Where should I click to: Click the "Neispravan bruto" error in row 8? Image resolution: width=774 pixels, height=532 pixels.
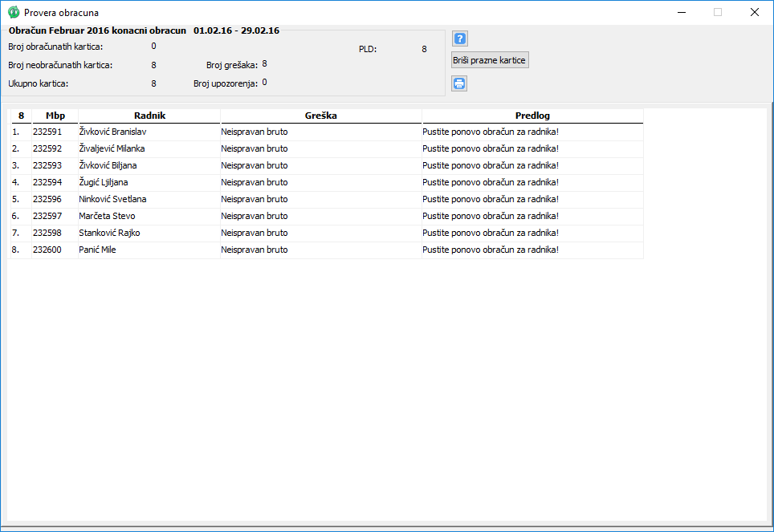(x=255, y=250)
